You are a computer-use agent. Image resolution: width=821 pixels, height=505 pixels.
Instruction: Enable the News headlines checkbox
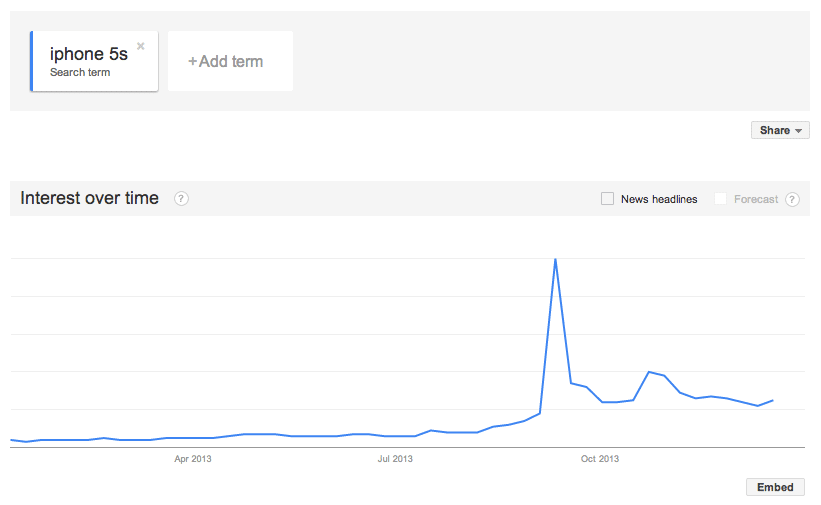click(x=607, y=199)
